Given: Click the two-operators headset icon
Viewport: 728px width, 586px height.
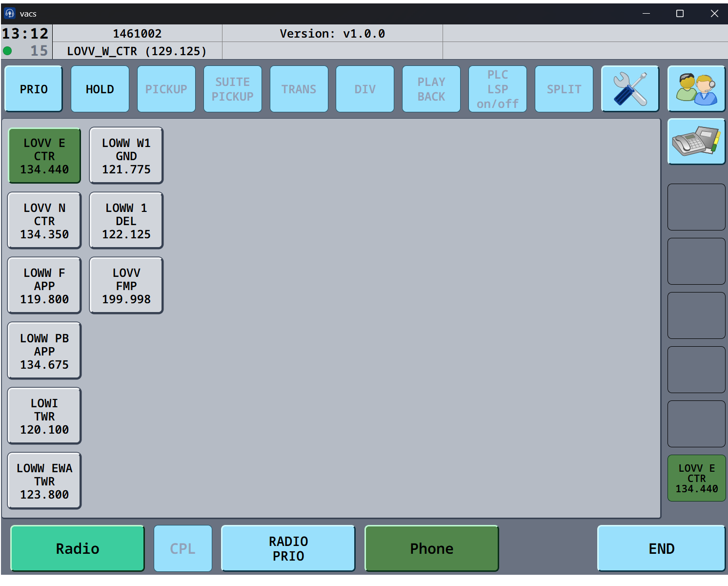Looking at the screenshot, I should click(x=696, y=89).
